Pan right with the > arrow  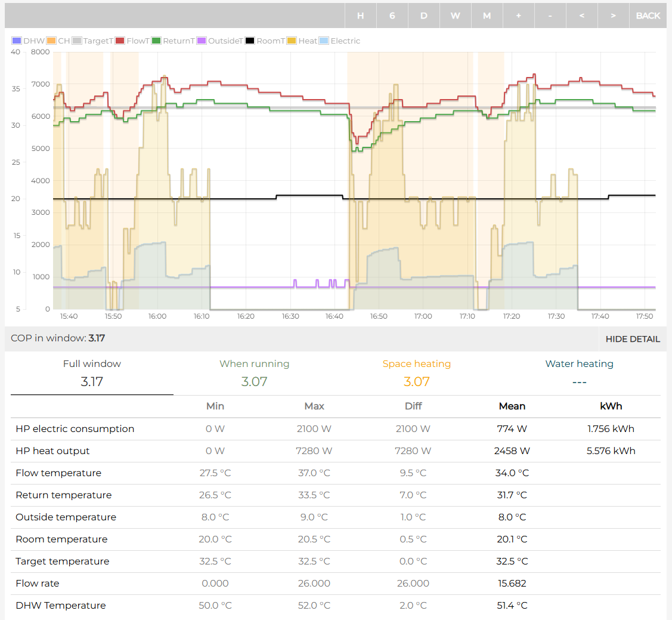tap(614, 16)
